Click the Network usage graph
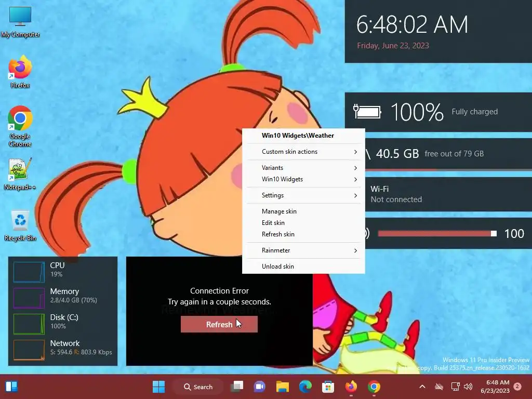This screenshot has height=399, width=532. (x=29, y=350)
